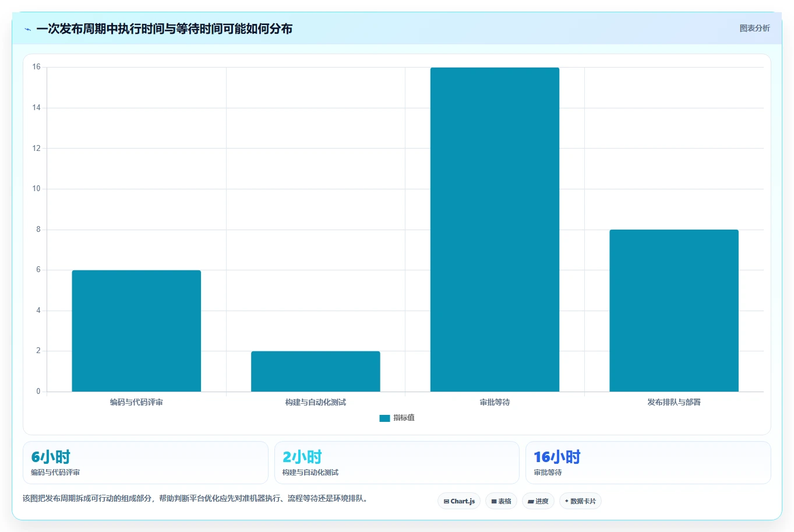
Task: Click the 编码与代码评审 bar in the chart
Action: coord(136,331)
